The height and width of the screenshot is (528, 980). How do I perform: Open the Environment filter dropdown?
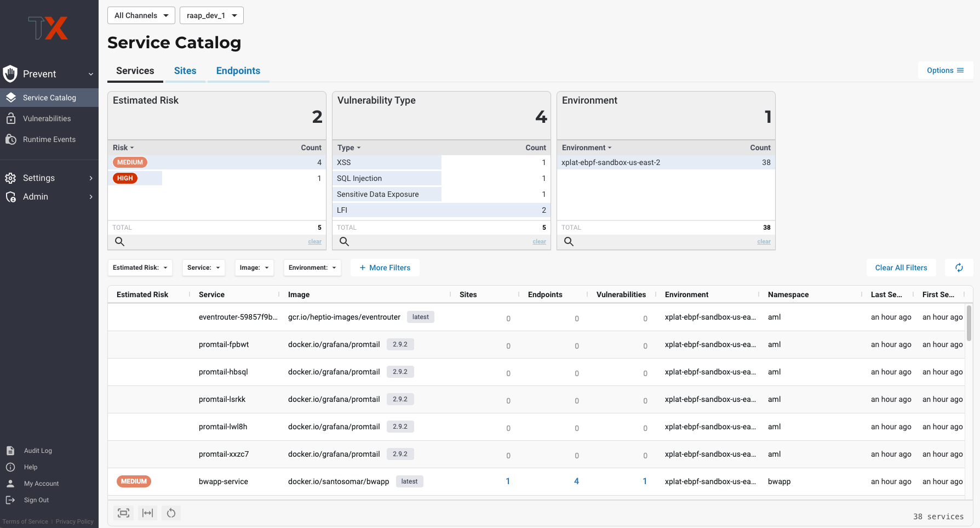point(312,268)
